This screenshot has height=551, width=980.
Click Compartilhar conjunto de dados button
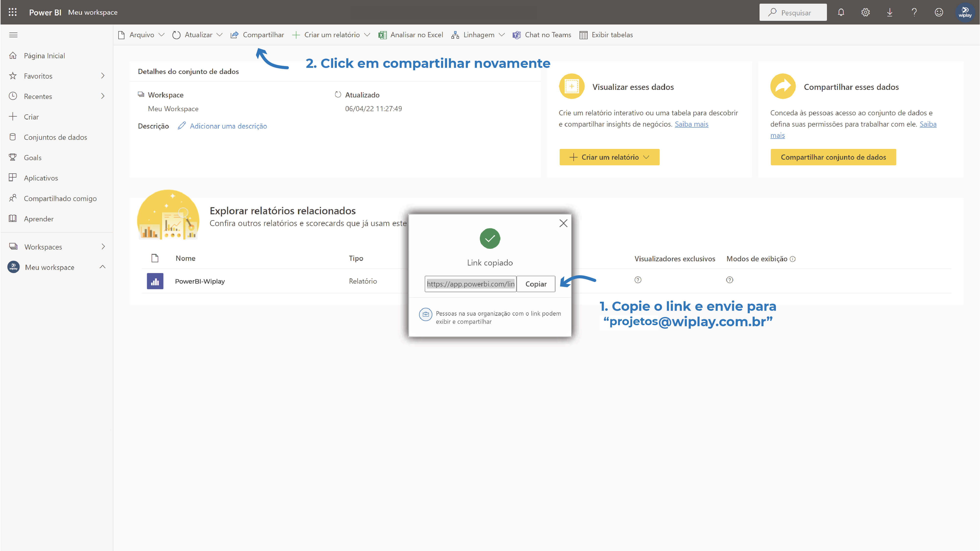(x=833, y=157)
